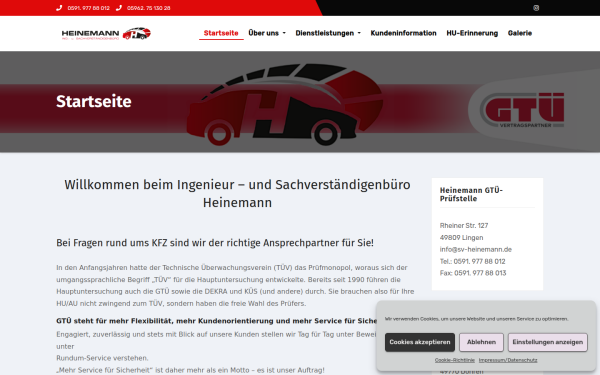The height and width of the screenshot is (375, 600).
Task: Open the Instagram icon in the top bar
Action: click(536, 8)
